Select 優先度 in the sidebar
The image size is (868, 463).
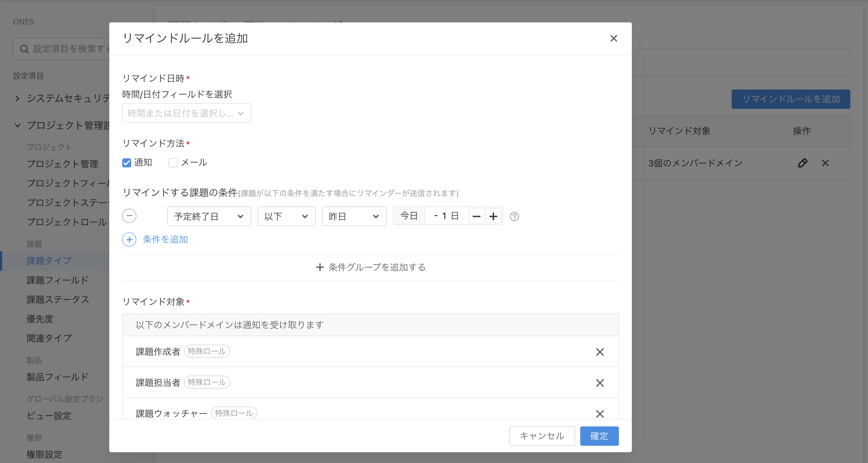coord(40,319)
